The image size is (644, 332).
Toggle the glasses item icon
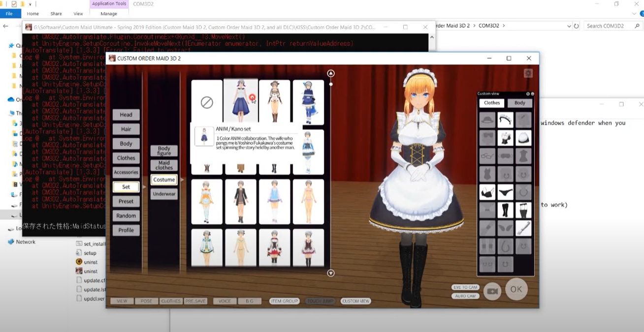coord(487,156)
